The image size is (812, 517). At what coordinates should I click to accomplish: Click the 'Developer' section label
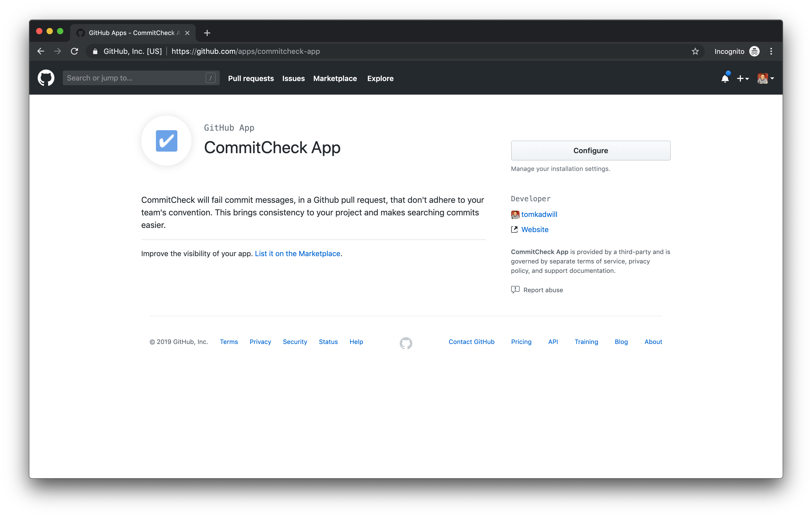[531, 199]
